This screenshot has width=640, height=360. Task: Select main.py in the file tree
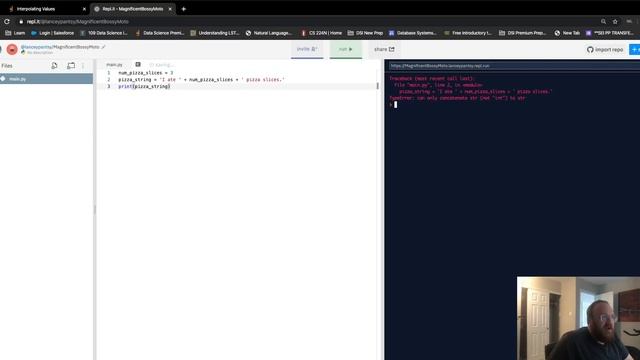click(x=47, y=79)
